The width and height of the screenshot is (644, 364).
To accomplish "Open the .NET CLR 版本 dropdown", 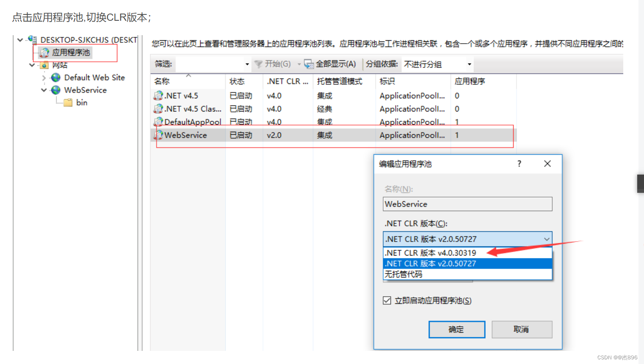I will 547,239.
